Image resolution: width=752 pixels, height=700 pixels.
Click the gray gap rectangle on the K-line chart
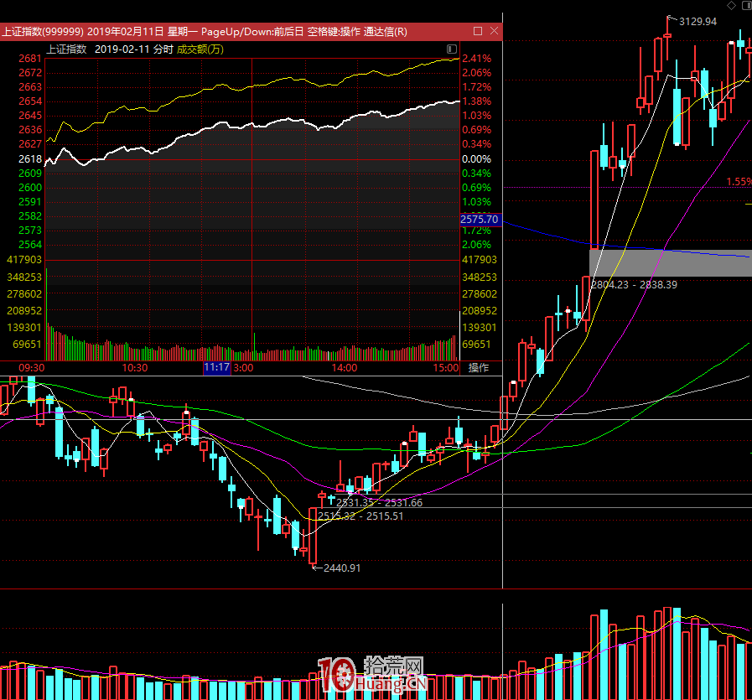[671, 262]
